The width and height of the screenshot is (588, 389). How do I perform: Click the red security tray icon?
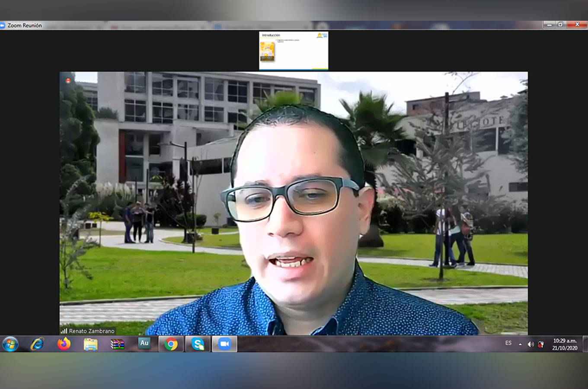541,344
